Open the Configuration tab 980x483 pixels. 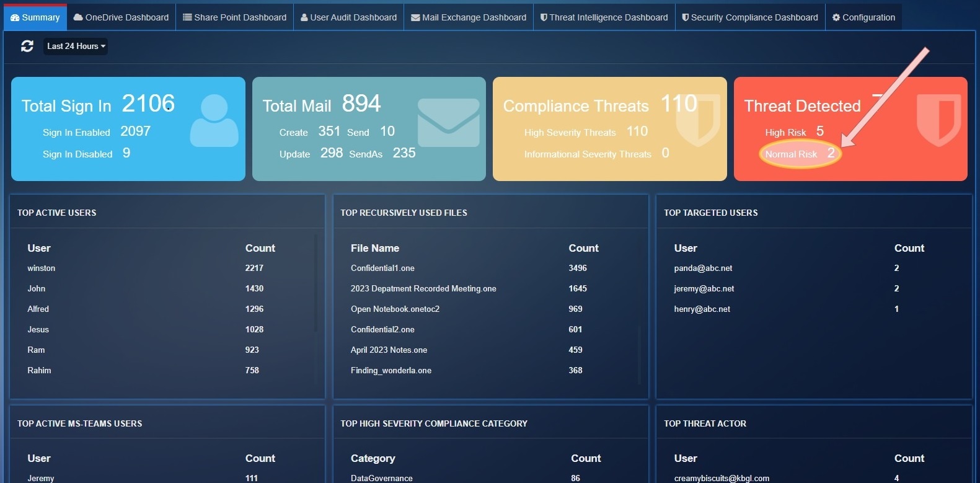[863, 17]
